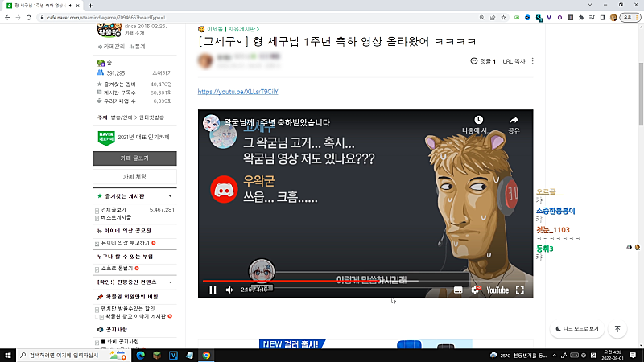Click the taskbar search box
The image size is (644, 362).
click(74, 355)
